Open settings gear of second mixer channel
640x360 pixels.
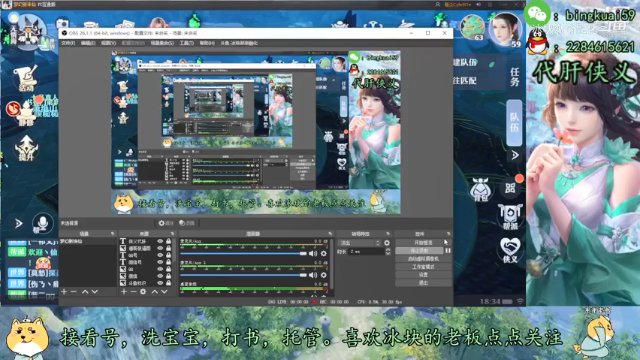[x=324, y=275]
